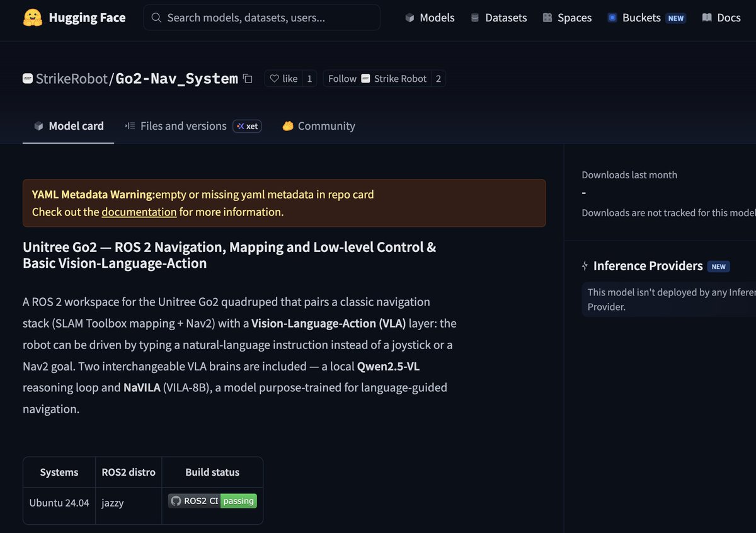The image size is (756, 533).
Task: Click the bold 'Vision-Language-Action (VLA)' text
Action: tap(328, 323)
